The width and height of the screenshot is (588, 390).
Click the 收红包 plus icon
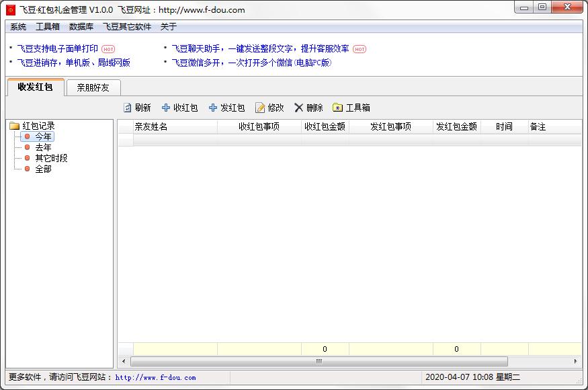click(x=166, y=108)
